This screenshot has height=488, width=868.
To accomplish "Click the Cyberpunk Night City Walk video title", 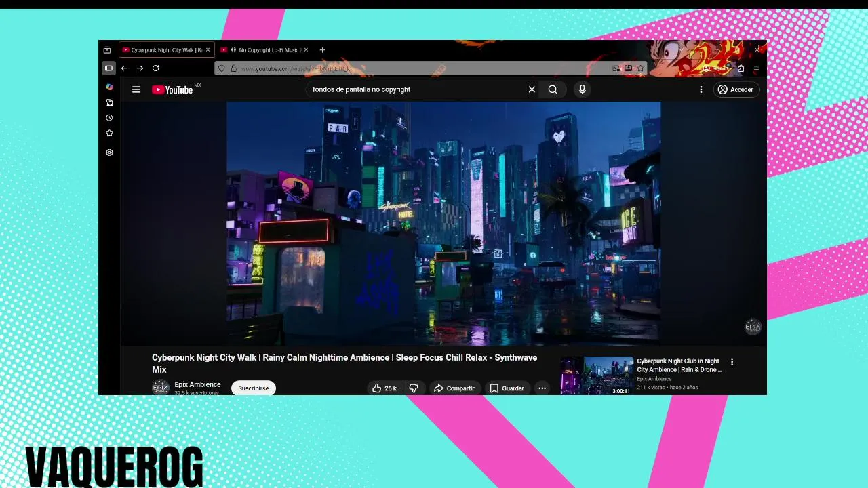I will click(x=344, y=363).
